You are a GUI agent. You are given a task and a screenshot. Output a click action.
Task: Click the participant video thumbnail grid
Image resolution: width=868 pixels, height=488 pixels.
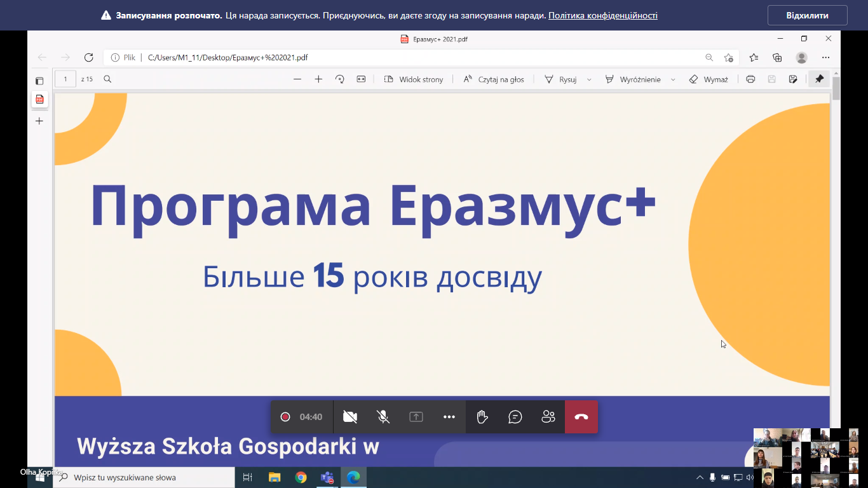point(806,457)
